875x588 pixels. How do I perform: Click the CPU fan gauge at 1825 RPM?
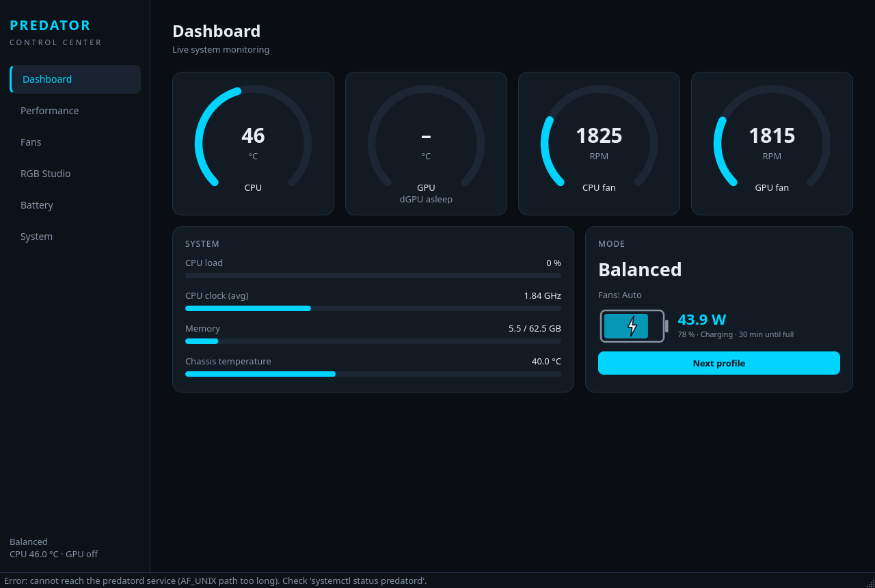click(599, 137)
